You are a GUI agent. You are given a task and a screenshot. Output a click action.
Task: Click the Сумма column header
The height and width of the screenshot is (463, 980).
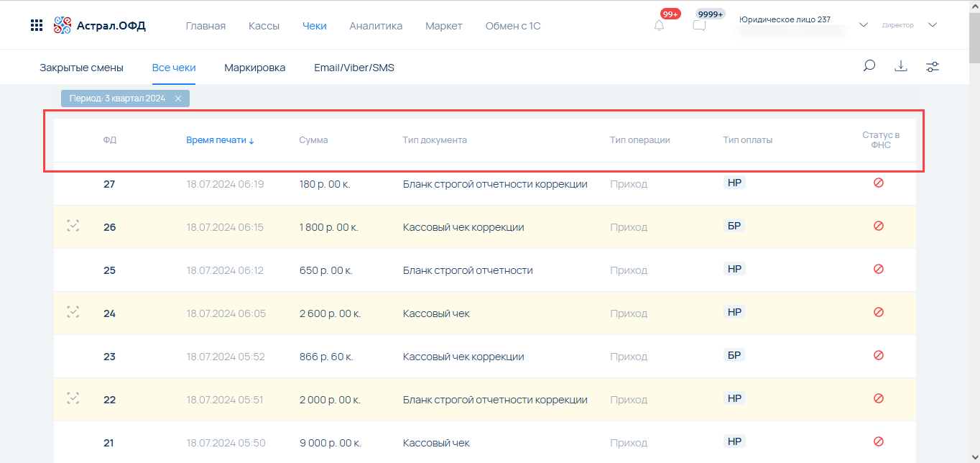(x=313, y=140)
